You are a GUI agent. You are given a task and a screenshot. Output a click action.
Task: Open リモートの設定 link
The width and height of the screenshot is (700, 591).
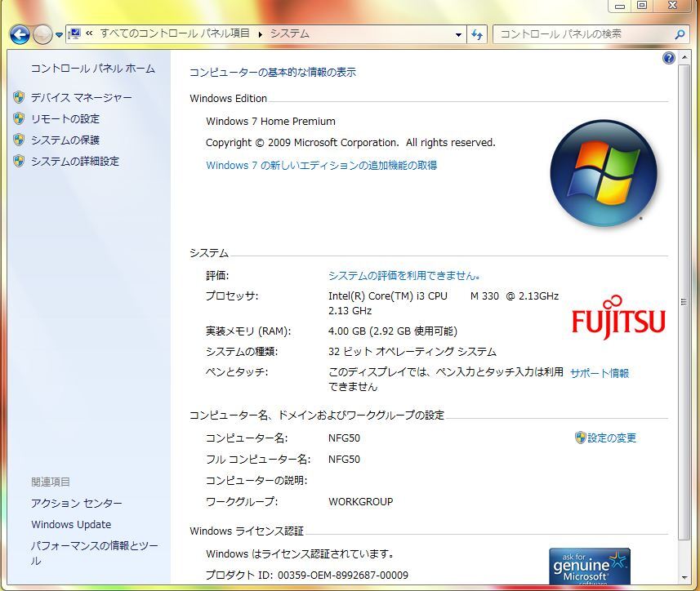pos(65,118)
